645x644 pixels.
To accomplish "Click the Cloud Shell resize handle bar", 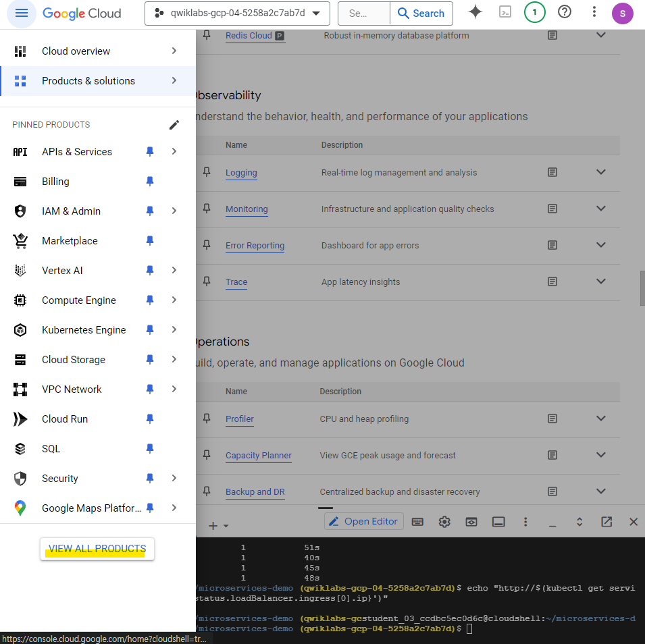I will pos(326,508).
